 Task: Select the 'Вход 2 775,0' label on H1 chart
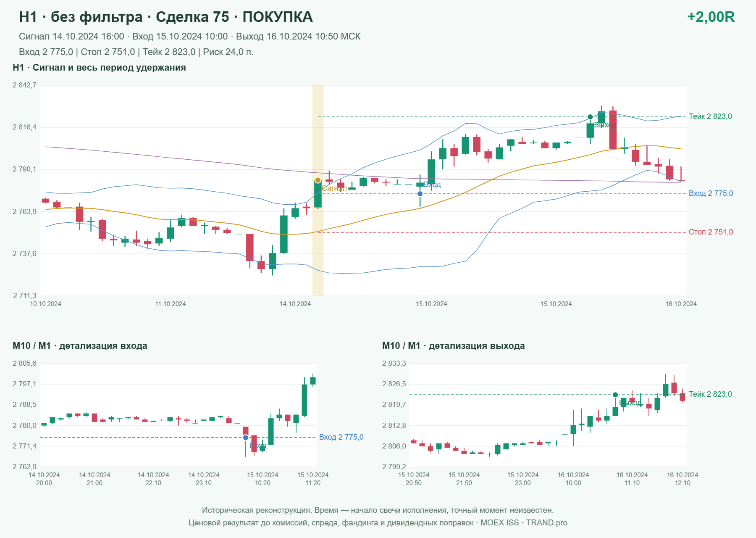pos(711,193)
